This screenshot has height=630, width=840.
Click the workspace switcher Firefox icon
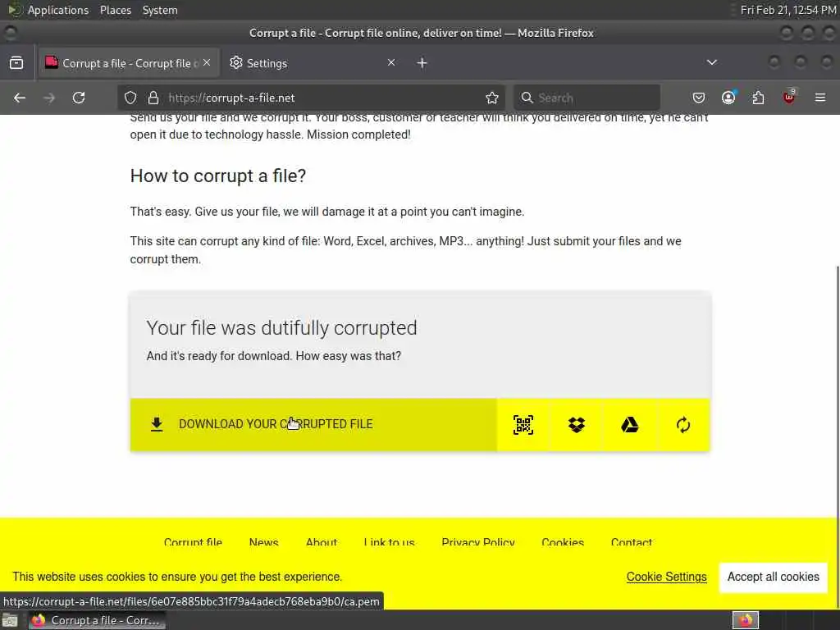point(746,620)
